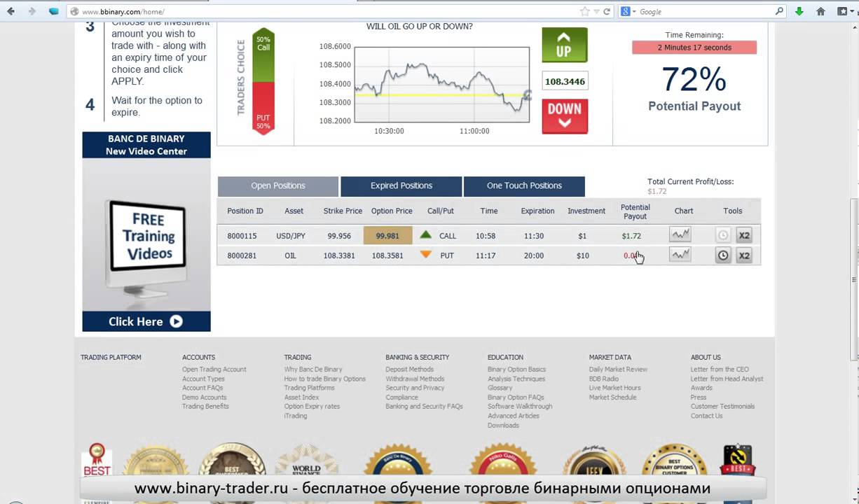Click the 20:00 expiration cell
The image size is (859, 504).
tap(533, 255)
